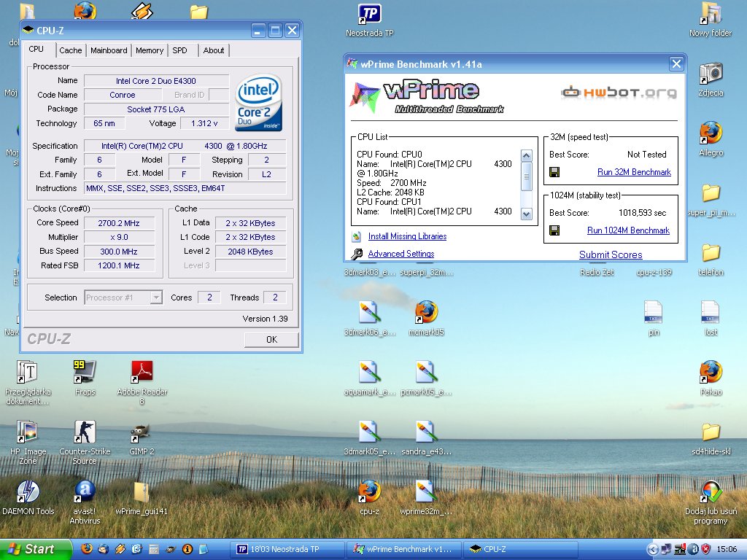Click the CPU List scroll down arrow

click(x=527, y=214)
